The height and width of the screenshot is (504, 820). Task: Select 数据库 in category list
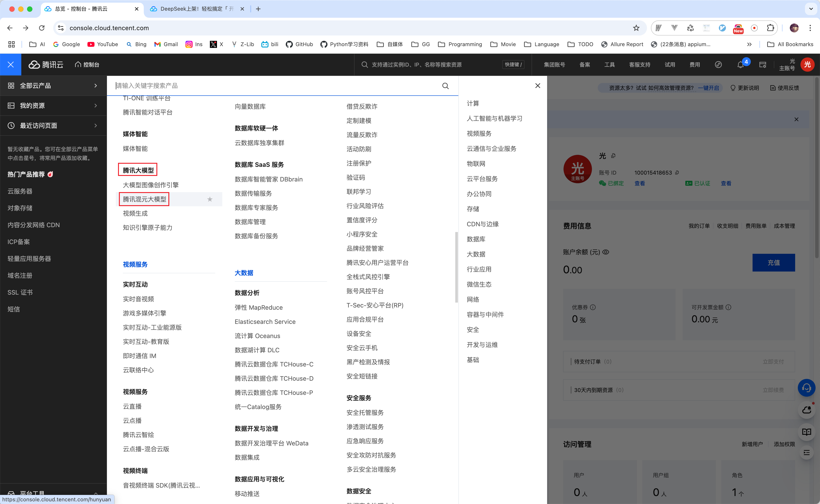pos(476,239)
